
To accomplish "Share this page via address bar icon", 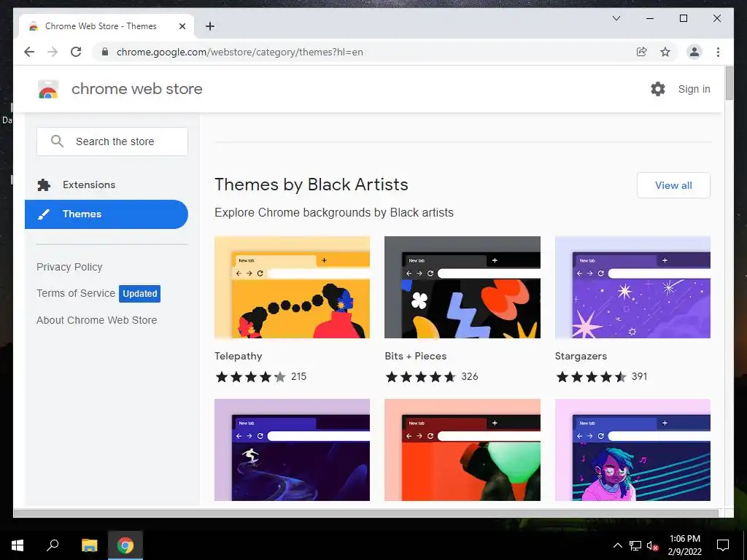I will click(x=642, y=52).
